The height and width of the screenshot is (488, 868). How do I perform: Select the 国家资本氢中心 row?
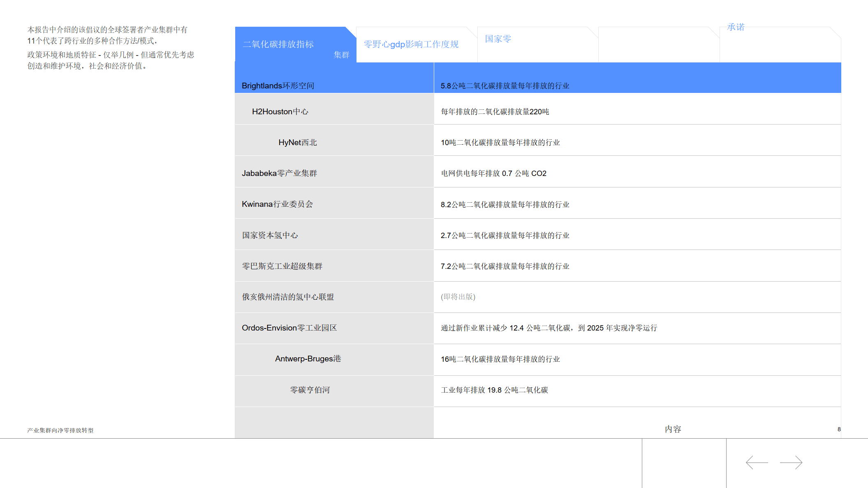pos(334,234)
